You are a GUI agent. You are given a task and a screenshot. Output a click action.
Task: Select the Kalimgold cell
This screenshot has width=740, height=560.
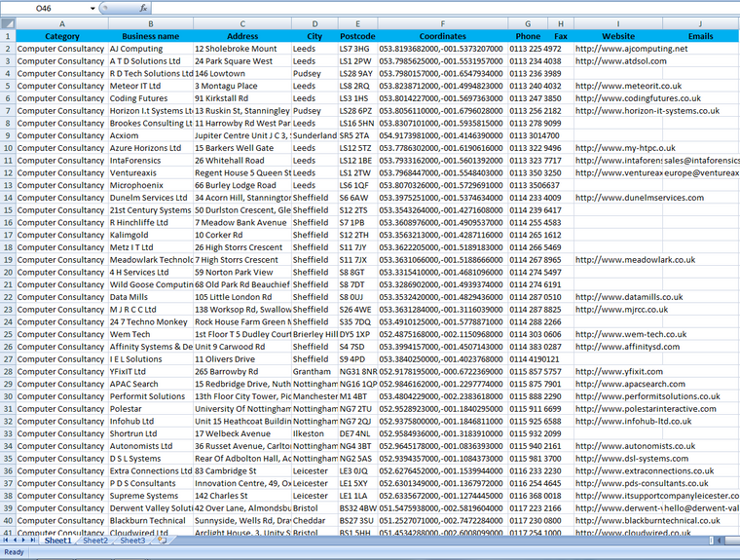[x=151, y=235]
